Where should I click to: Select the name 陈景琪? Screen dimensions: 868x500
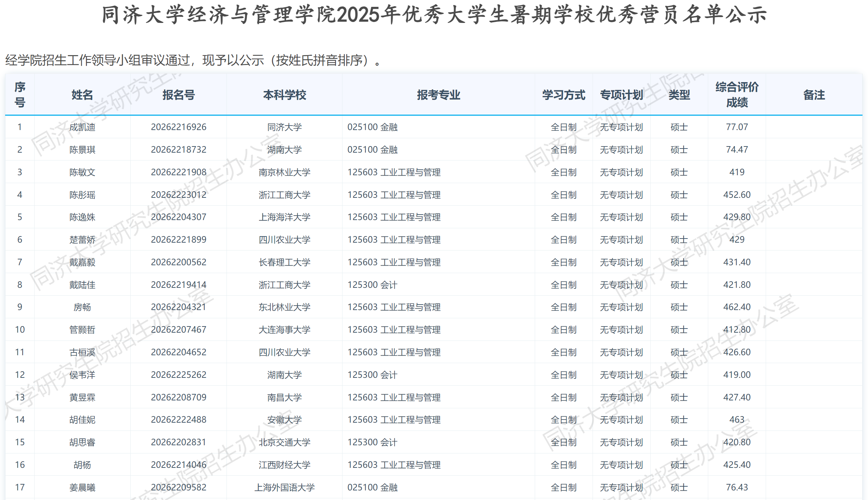click(82, 150)
